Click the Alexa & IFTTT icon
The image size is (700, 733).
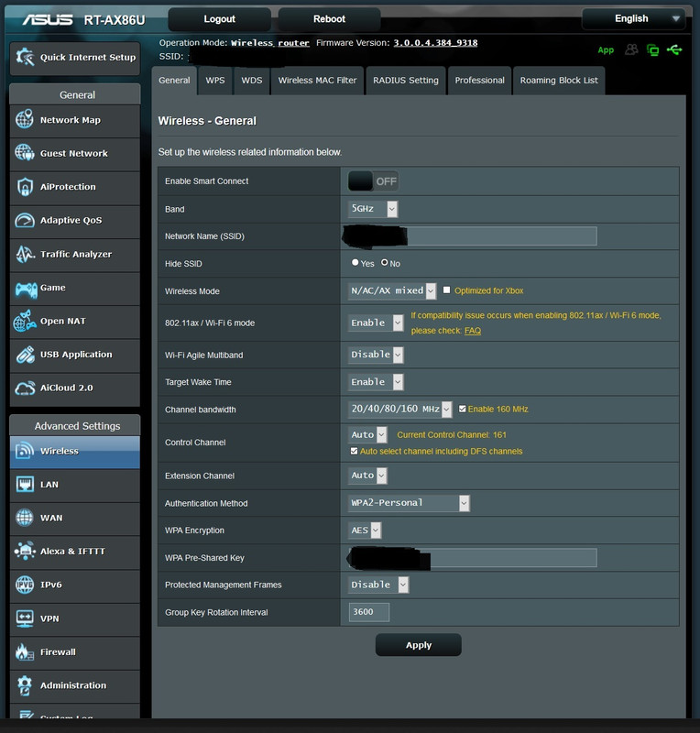click(x=25, y=552)
